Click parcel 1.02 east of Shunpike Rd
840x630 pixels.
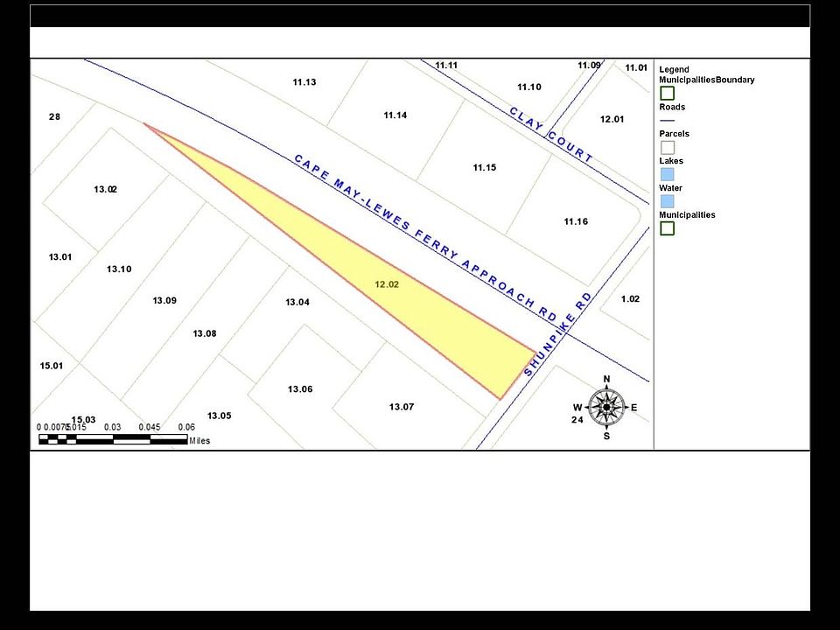[630, 299]
